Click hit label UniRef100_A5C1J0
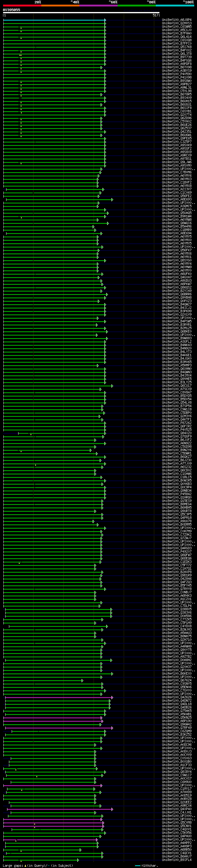This screenshot has width=197, height=868. (x=176, y=30)
